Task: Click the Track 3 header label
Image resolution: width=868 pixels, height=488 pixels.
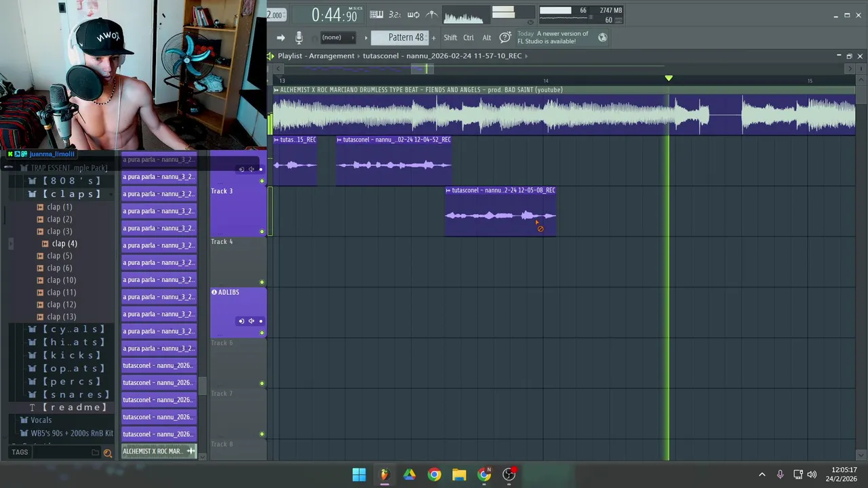Action: point(222,191)
